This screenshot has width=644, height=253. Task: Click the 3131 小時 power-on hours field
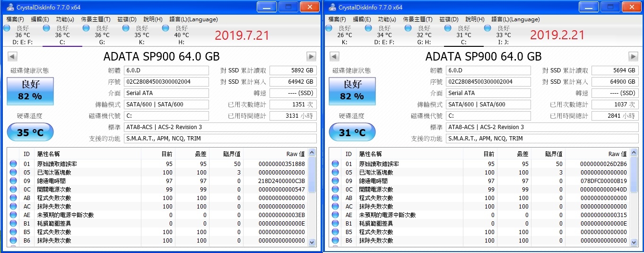[293, 116]
